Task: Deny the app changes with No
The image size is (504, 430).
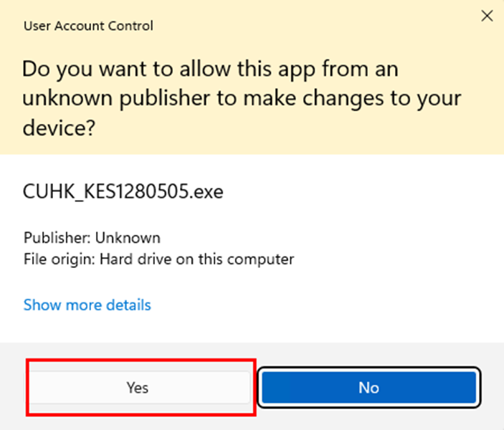Action: (369, 387)
